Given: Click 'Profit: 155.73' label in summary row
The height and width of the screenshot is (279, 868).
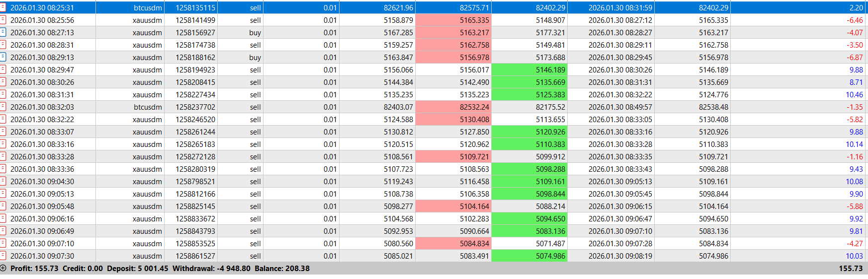Looking at the screenshot, I should tap(34, 269).
